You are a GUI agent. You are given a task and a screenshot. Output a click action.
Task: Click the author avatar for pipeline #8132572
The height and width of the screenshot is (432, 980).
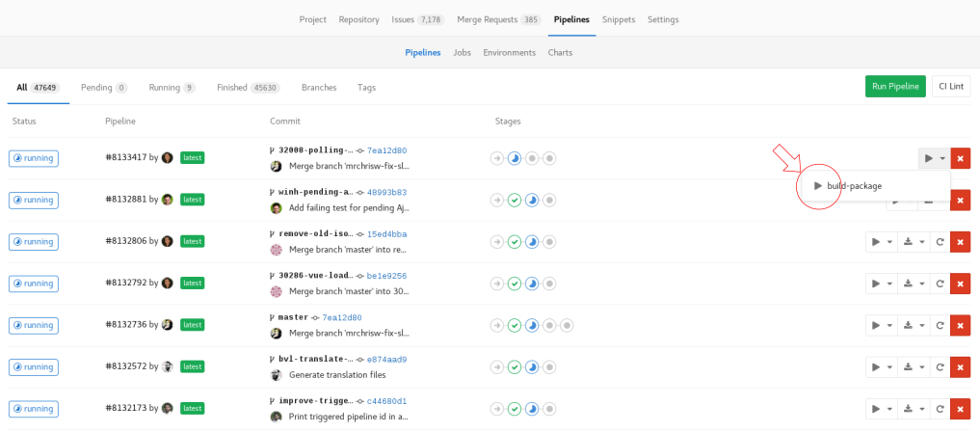(168, 366)
